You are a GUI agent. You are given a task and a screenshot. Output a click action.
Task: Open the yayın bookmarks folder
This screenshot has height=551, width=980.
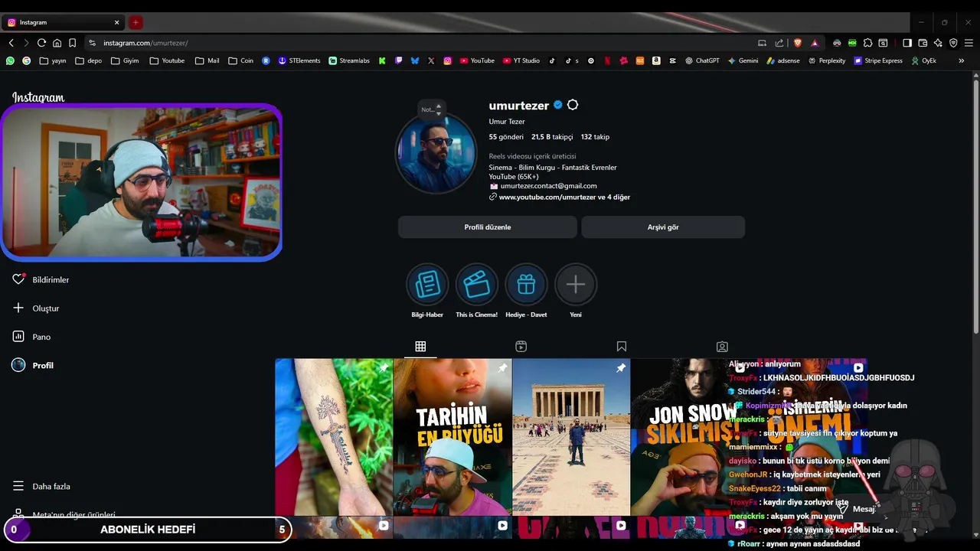[53, 60]
